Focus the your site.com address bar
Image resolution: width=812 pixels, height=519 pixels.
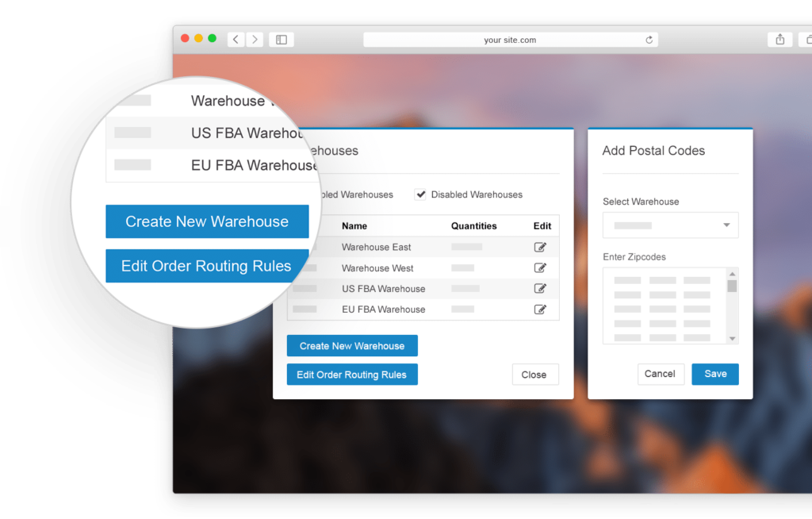point(511,40)
